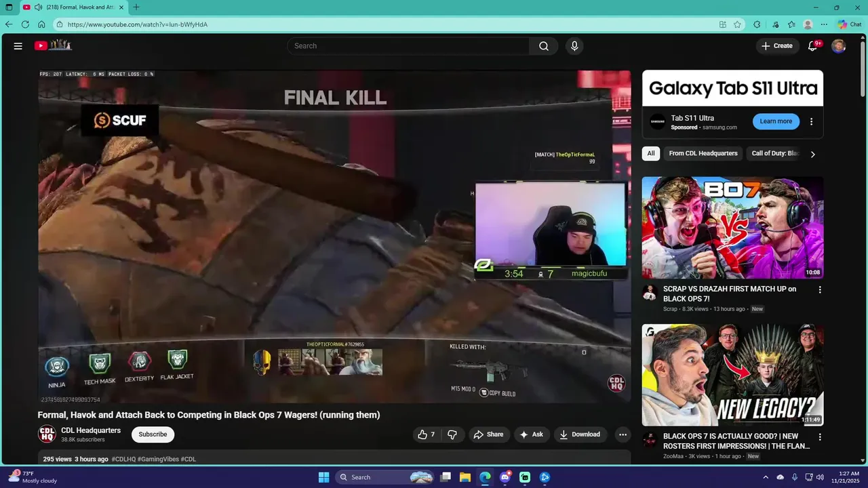Open volume control in system tray
Image resolution: width=868 pixels, height=488 pixels.
click(x=820, y=477)
